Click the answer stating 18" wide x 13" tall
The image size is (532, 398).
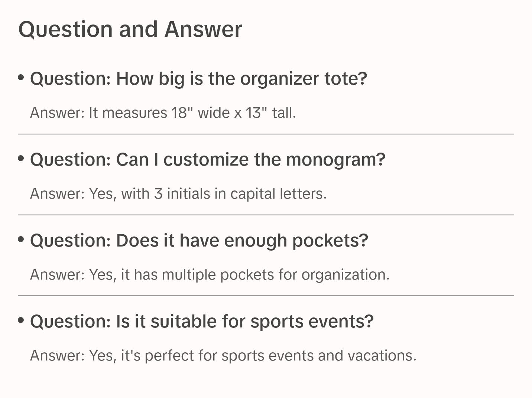pyautogui.click(x=163, y=113)
